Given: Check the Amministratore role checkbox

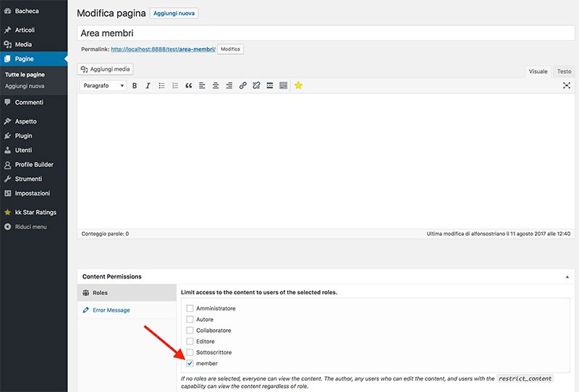Looking at the screenshot, I should click(x=190, y=308).
